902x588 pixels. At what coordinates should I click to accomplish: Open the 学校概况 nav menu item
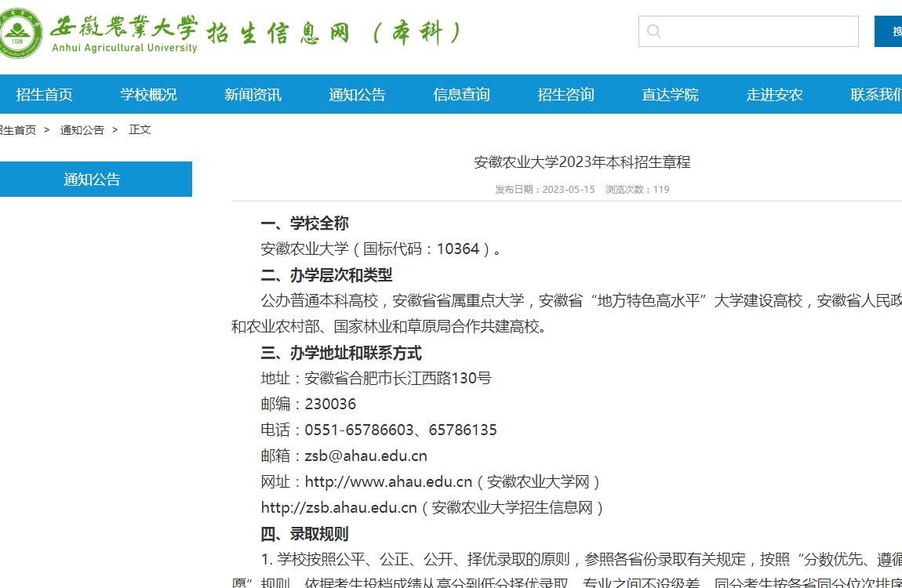(148, 94)
